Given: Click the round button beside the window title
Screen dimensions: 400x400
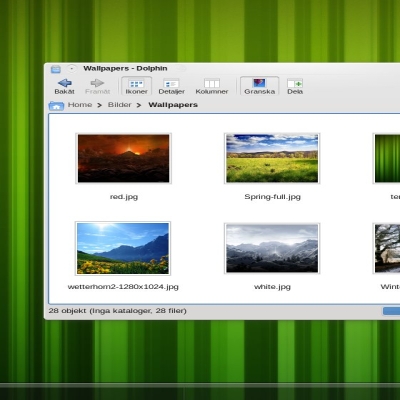Looking at the screenshot, I should coord(72,69).
